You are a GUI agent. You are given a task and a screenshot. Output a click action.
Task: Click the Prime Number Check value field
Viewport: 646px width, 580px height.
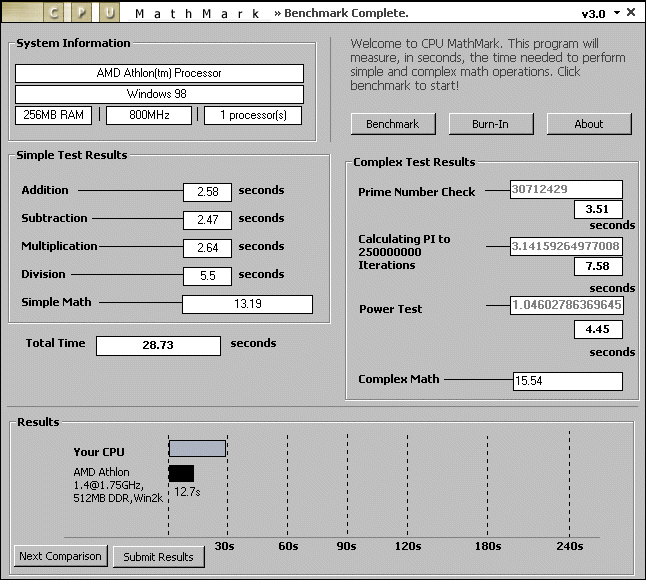(x=565, y=189)
